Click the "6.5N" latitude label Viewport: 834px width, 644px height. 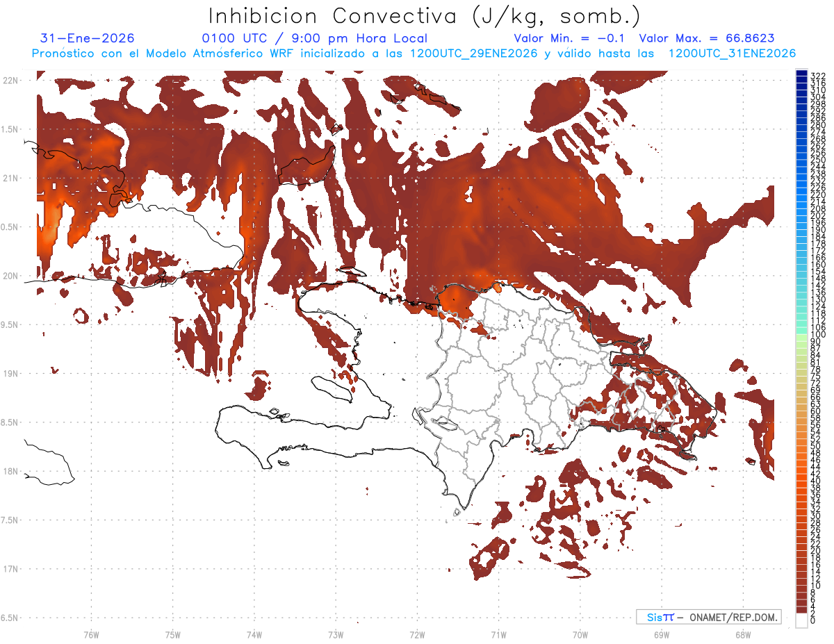coord(10,618)
